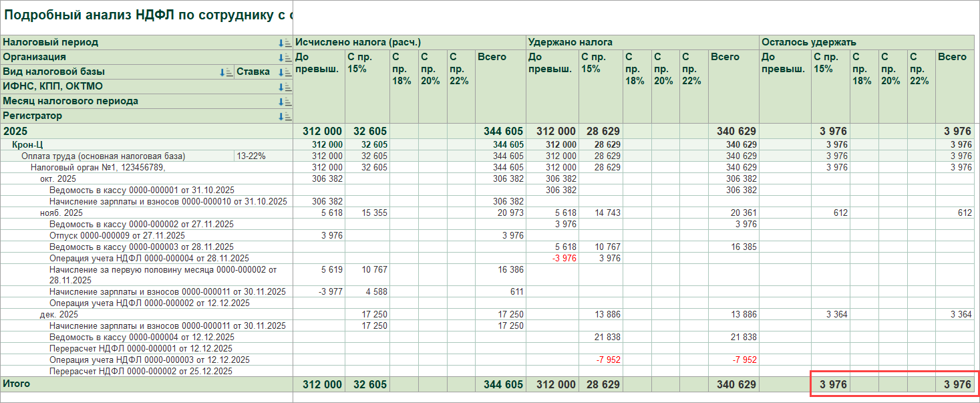Image resolution: width=980 pixels, height=403 pixels.
Task: Click the sort icon beside Регистратор
Action: click(285, 116)
